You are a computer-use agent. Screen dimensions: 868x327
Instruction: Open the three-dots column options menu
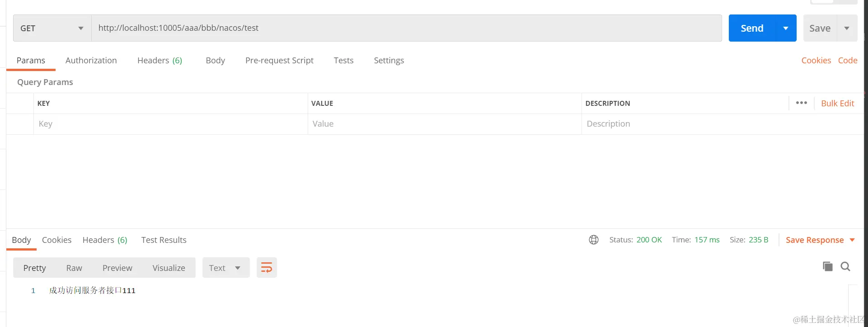click(x=802, y=103)
